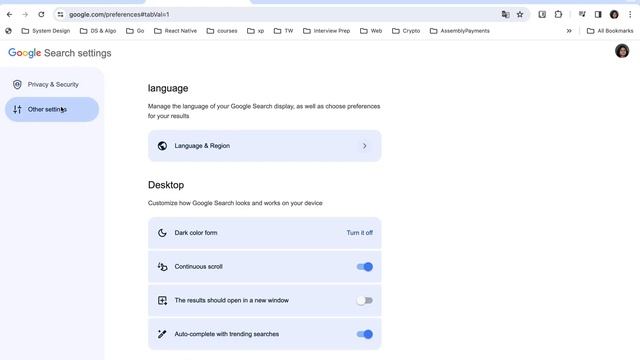Click the Desktop section heading

166,185
